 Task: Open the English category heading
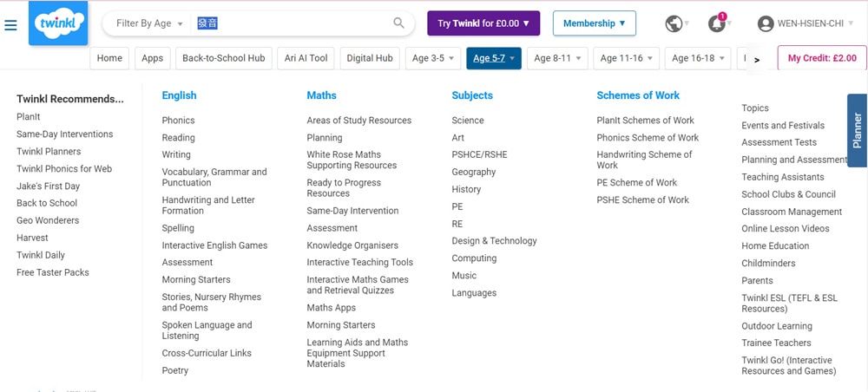tap(179, 95)
